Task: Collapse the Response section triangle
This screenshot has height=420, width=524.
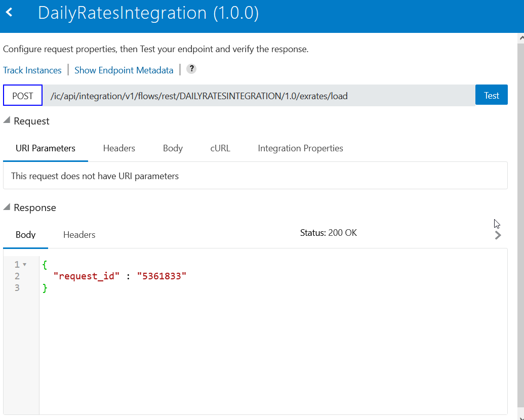Action: [x=7, y=206]
